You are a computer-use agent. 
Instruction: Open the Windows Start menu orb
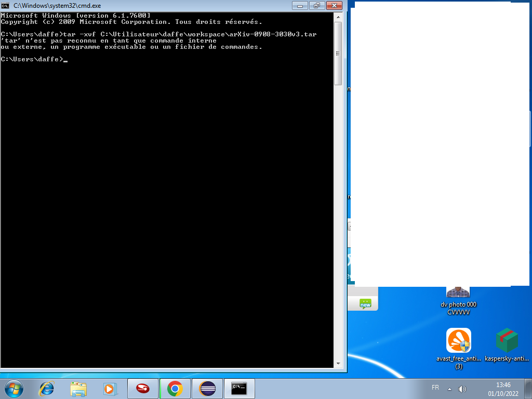(14, 389)
